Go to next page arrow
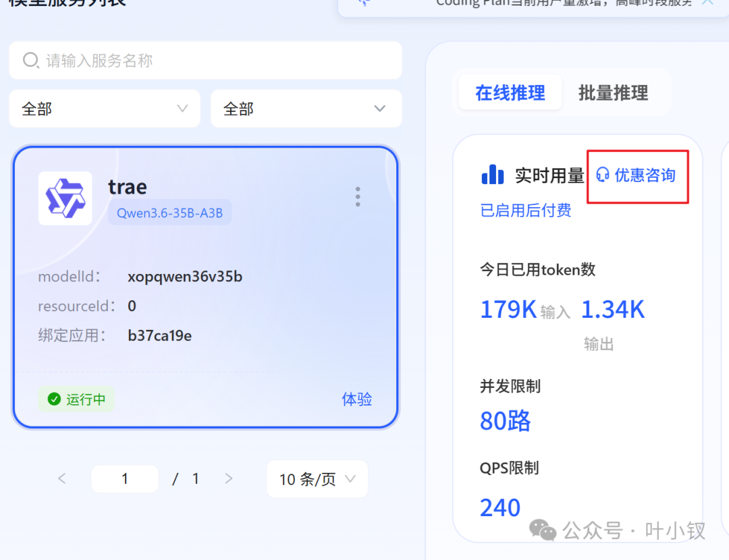The image size is (729, 560). pyautogui.click(x=228, y=478)
